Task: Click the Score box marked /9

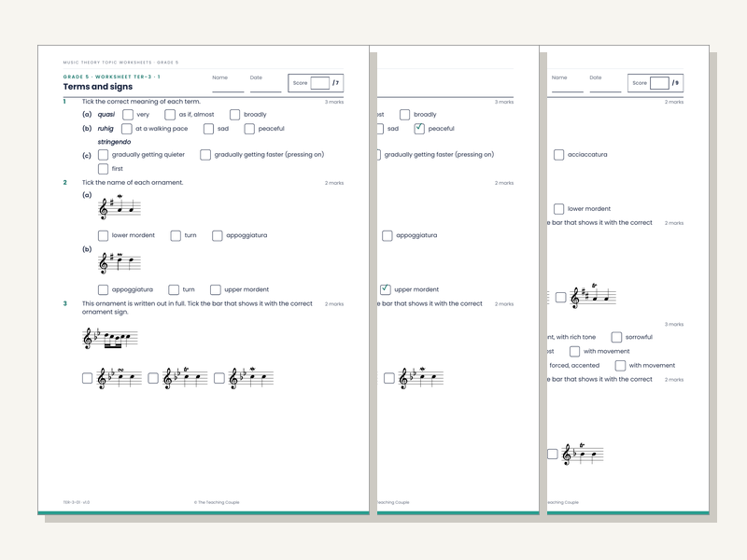Action: (659, 83)
